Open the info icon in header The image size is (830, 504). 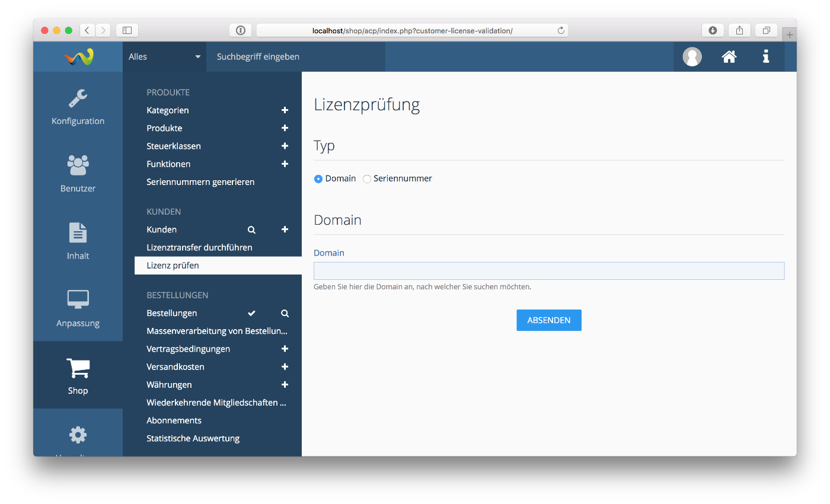[766, 57]
